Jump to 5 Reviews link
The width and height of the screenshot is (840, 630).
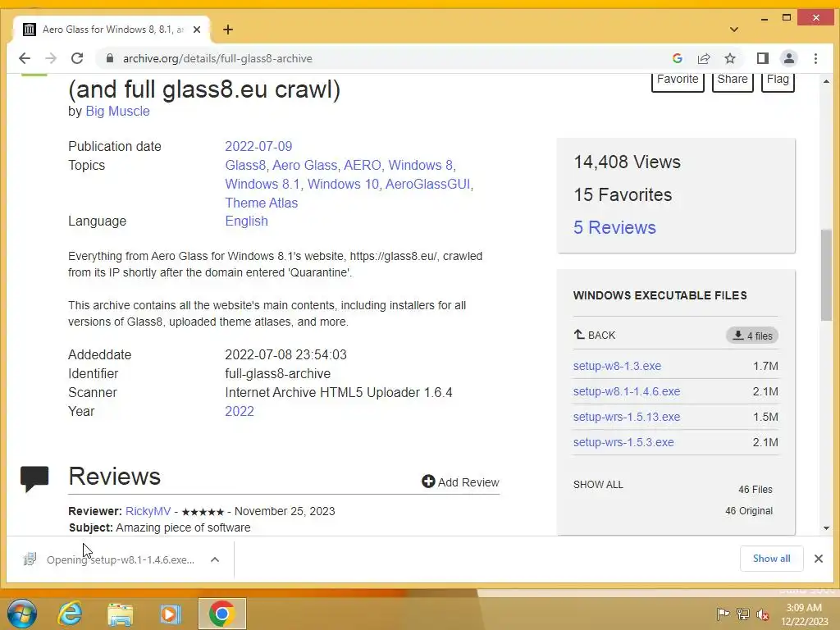click(614, 227)
